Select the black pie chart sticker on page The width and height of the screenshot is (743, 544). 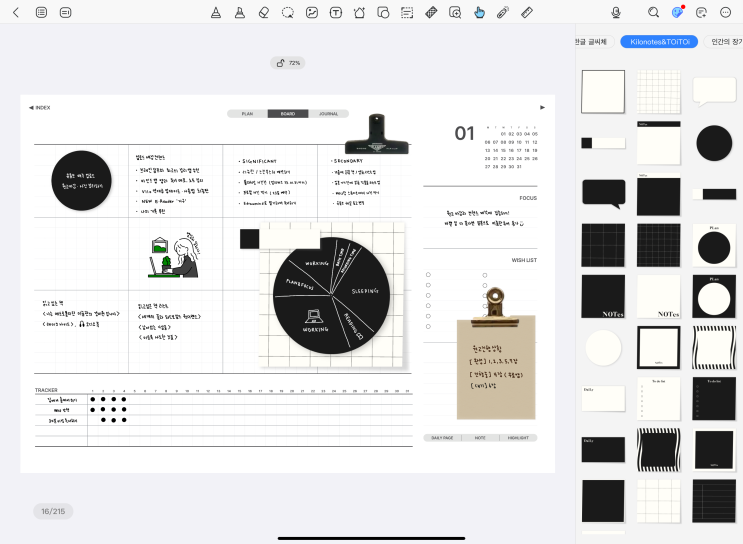(331, 296)
